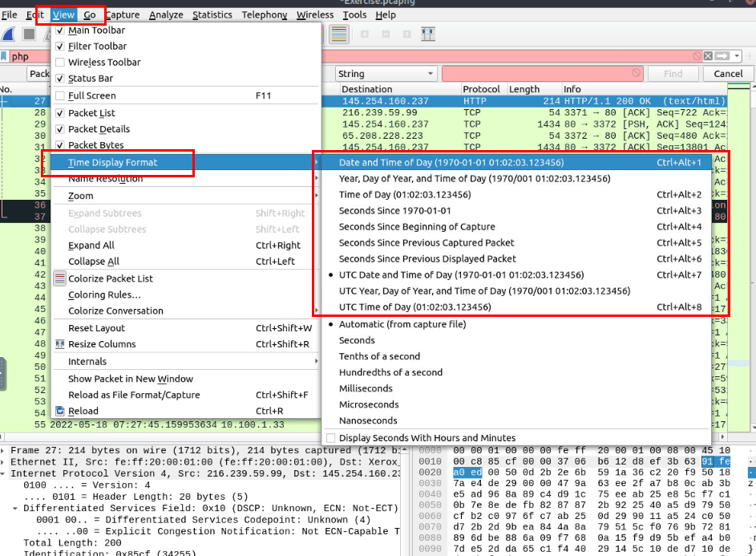Open the String search type dropdown
Screen dimensions: 756x556
(x=386, y=74)
